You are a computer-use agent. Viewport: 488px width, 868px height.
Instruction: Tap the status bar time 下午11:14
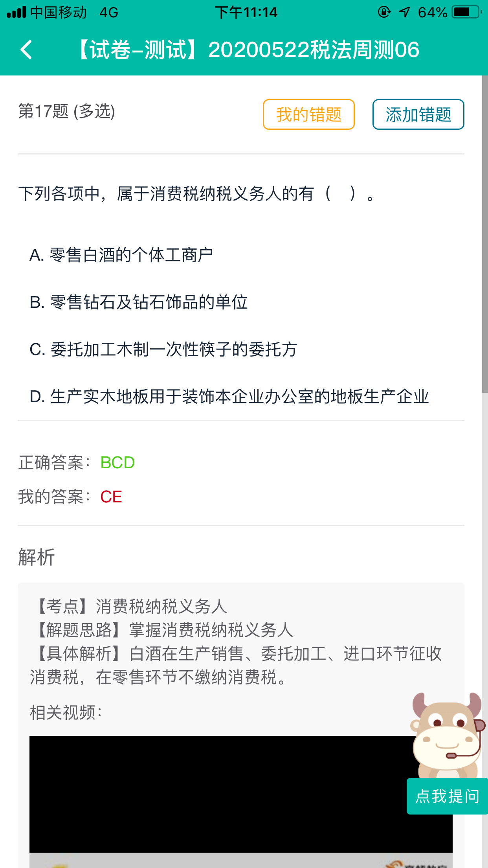[246, 13]
